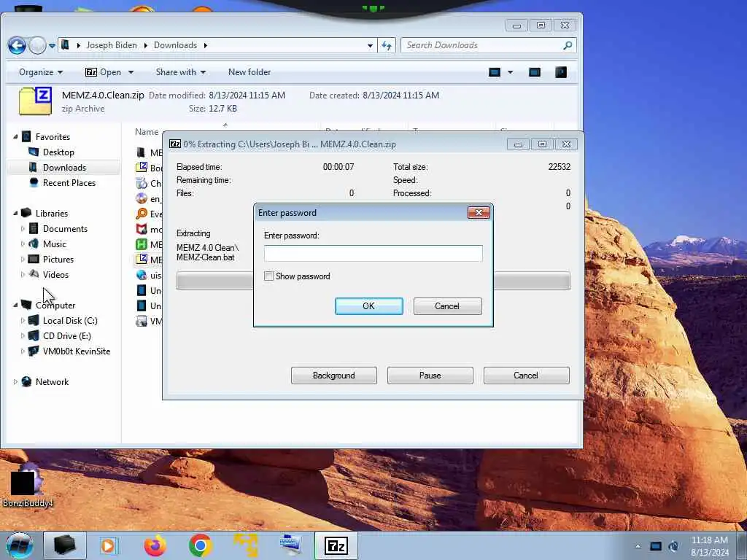Expand the Open button dropdown arrow
Viewport: 747px width, 560px height.
pyautogui.click(x=131, y=72)
